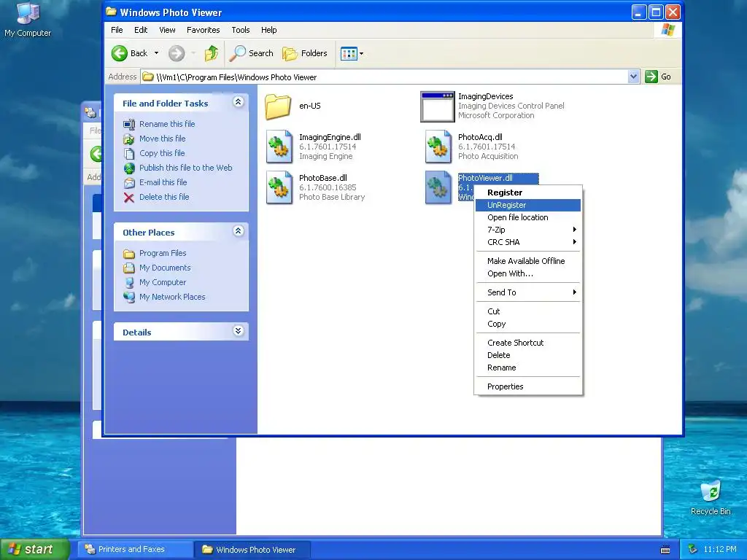Go back with the green Back arrow

(120, 53)
